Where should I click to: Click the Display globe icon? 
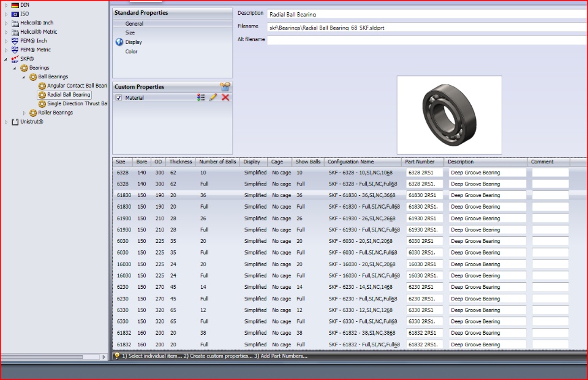pyautogui.click(x=119, y=42)
